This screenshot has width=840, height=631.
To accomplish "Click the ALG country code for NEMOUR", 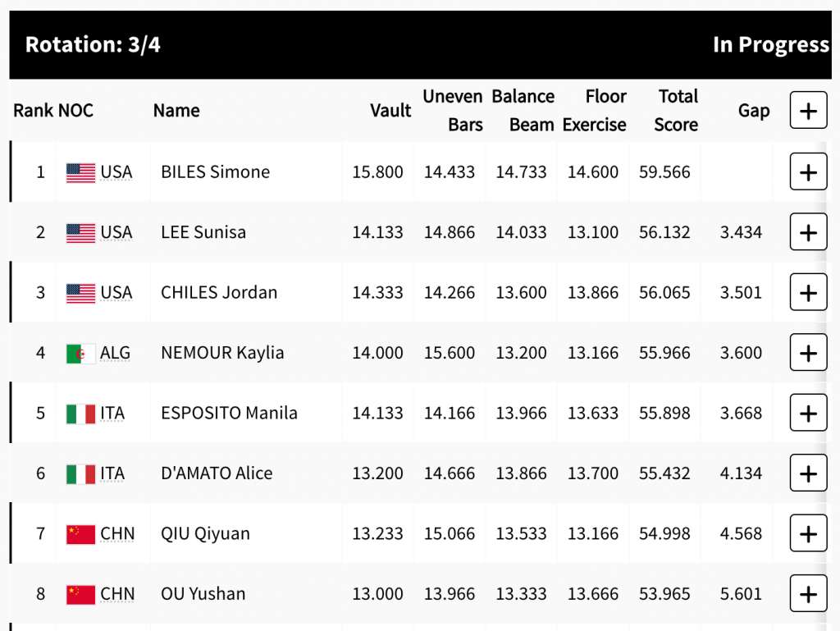I will [115, 354].
